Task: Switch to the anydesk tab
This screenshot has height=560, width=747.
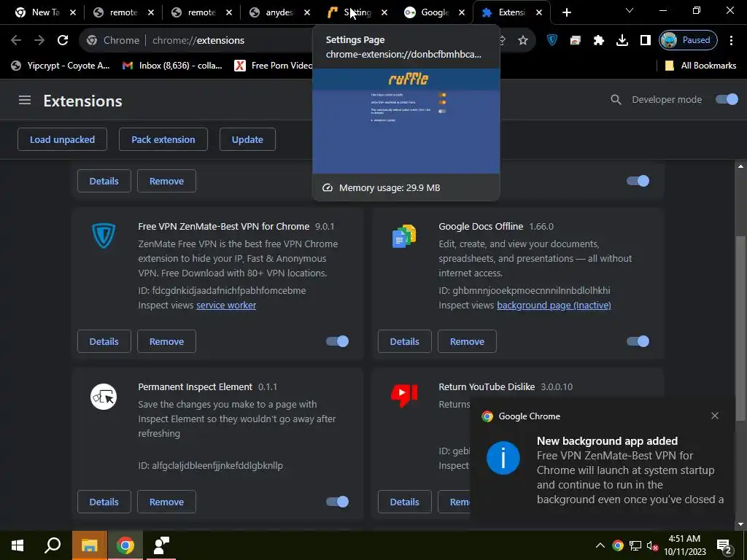Action: (279, 12)
